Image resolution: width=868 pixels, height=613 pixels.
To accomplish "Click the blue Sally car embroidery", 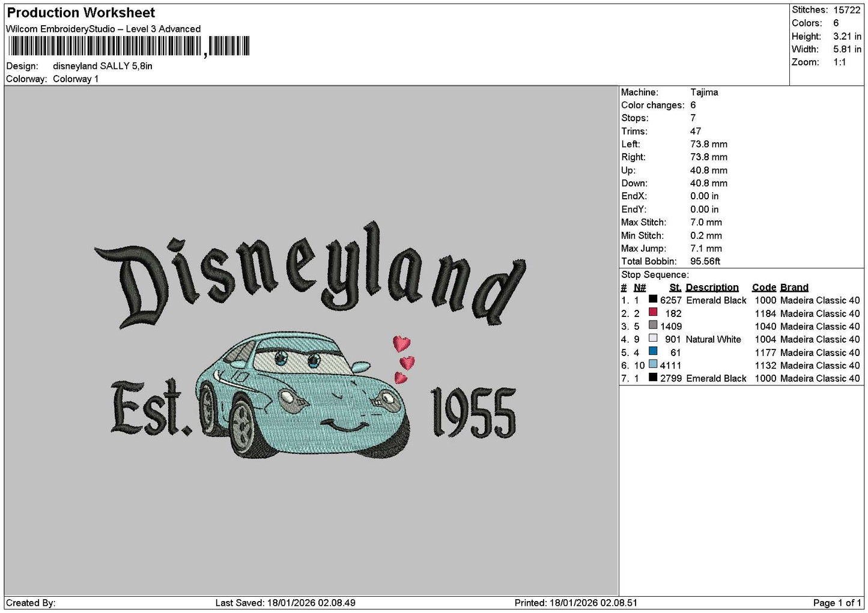I will click(x=303, y=395).
